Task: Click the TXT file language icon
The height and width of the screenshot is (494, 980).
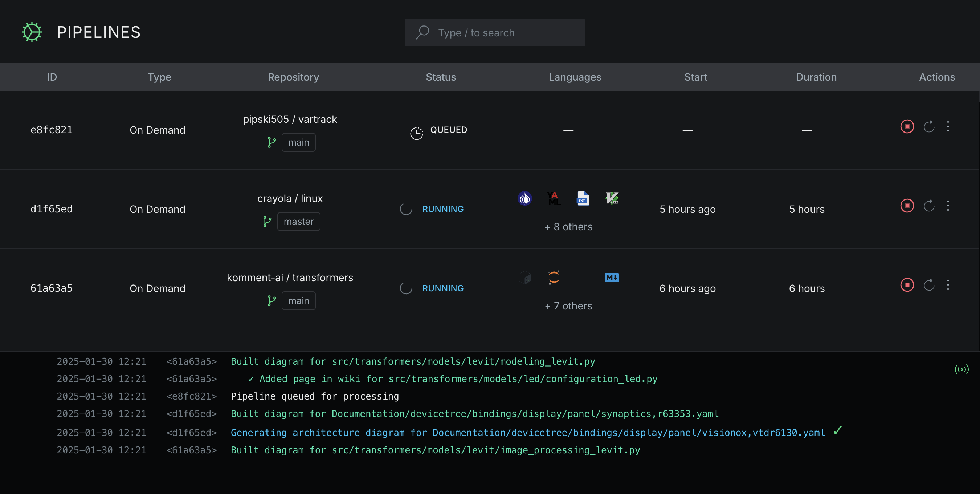Action: (583, 198)
